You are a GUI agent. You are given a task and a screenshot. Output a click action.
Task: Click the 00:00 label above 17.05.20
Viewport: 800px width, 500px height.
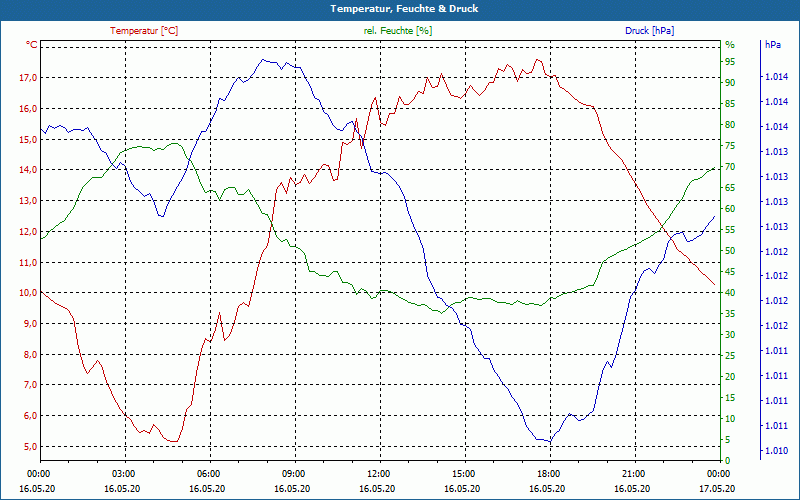point(718,474)
